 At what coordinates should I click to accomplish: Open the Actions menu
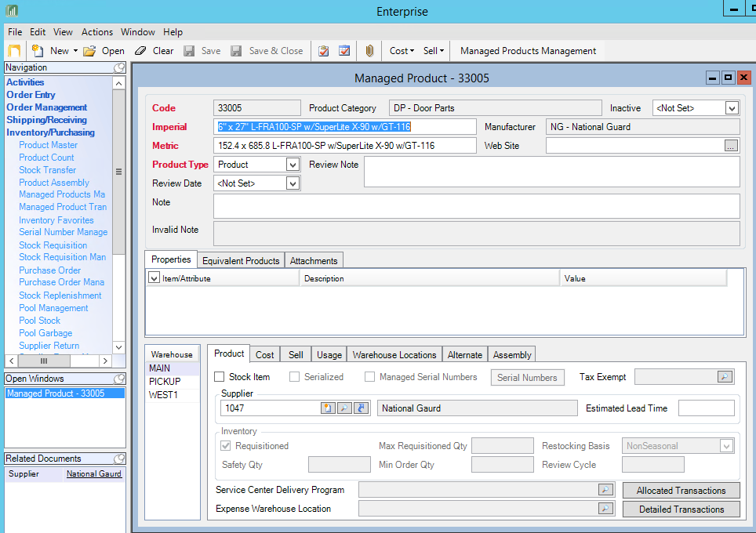(x=97, y=32)
